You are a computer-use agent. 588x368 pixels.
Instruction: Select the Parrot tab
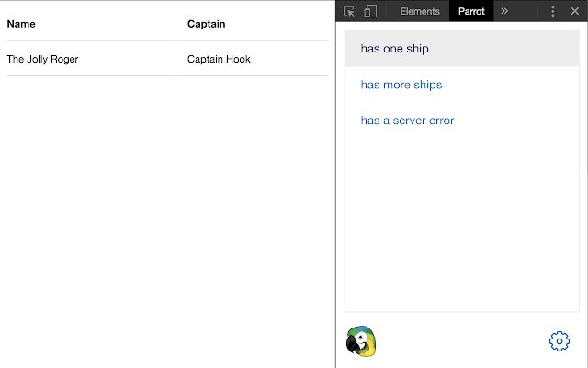pos(471,11)
